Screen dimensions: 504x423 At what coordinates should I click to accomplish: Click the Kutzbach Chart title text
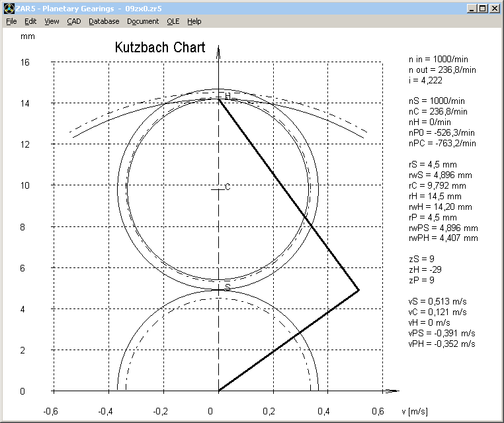(160, 48)
